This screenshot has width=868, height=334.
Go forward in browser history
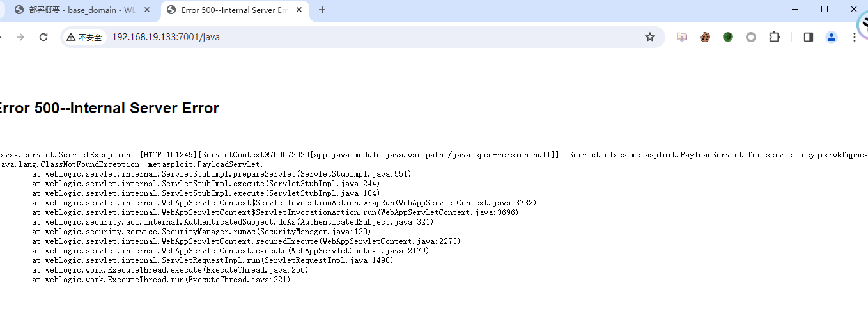20,37
